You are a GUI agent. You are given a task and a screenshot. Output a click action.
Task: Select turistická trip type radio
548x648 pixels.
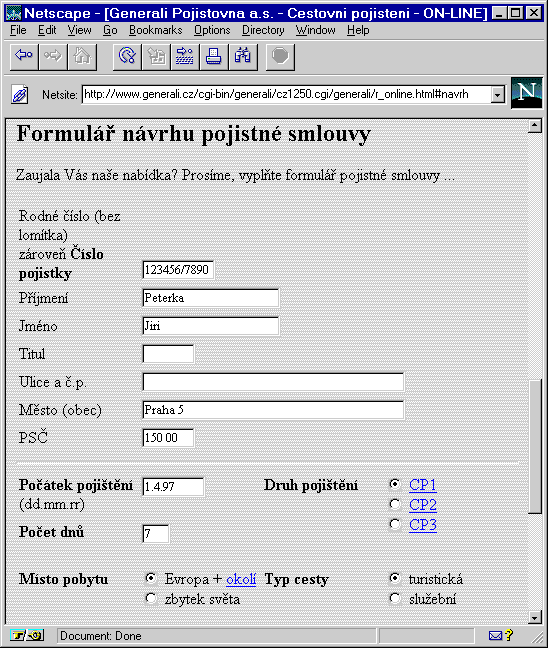click(x=395, y=578)
